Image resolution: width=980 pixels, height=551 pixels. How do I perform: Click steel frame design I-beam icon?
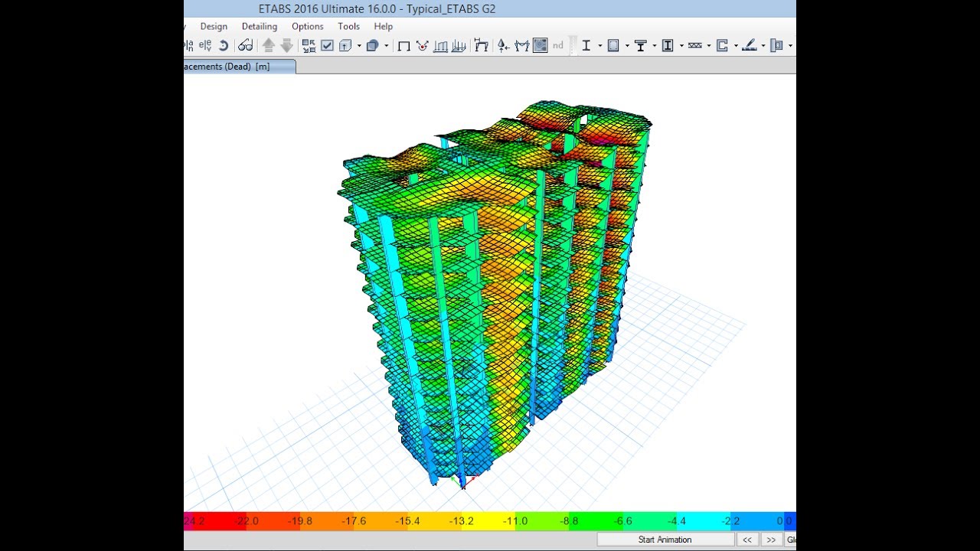(x=586, y=46)
